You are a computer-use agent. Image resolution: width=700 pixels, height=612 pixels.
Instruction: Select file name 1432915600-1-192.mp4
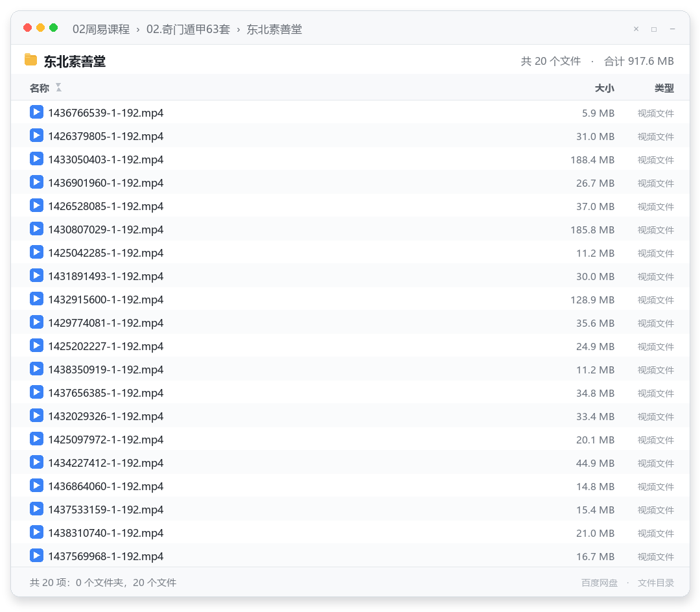(106, 300)
